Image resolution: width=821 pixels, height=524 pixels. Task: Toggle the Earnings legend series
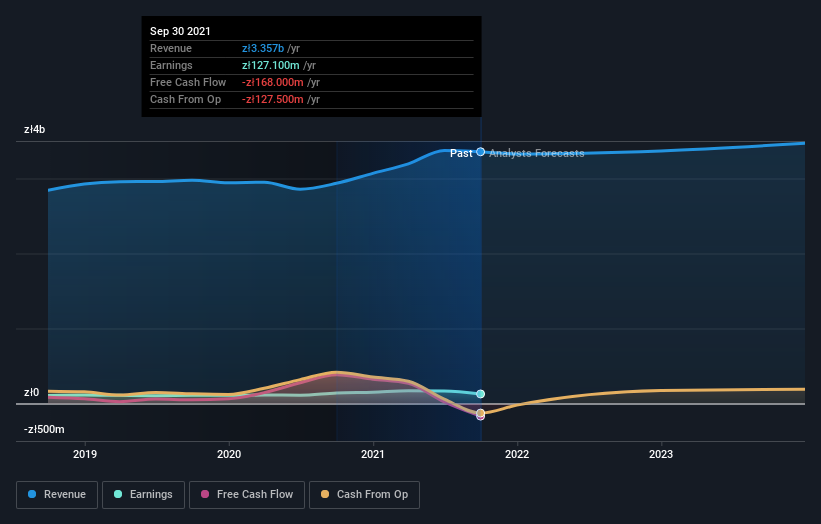[x=143, y=495]
